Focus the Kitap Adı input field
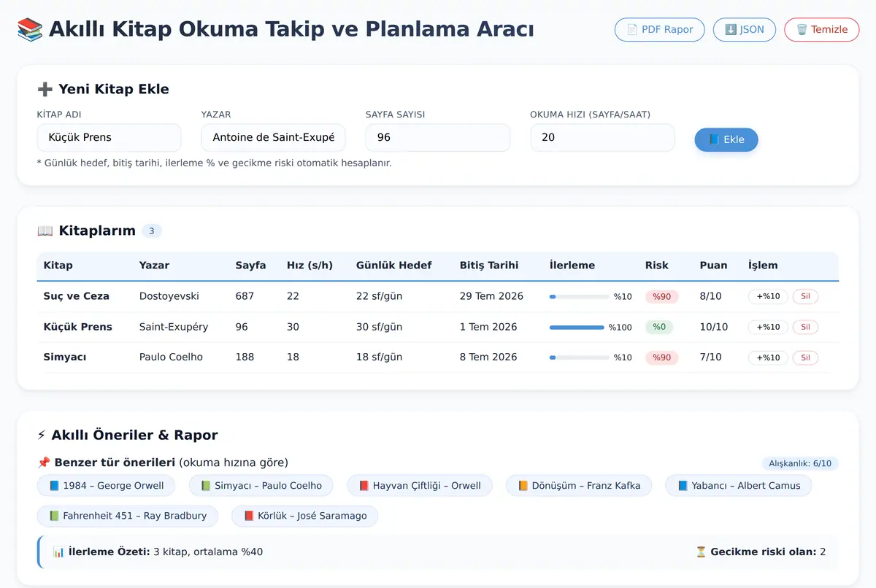The width and height of the screenshot is (876, 588). click(x=109, y=137)
